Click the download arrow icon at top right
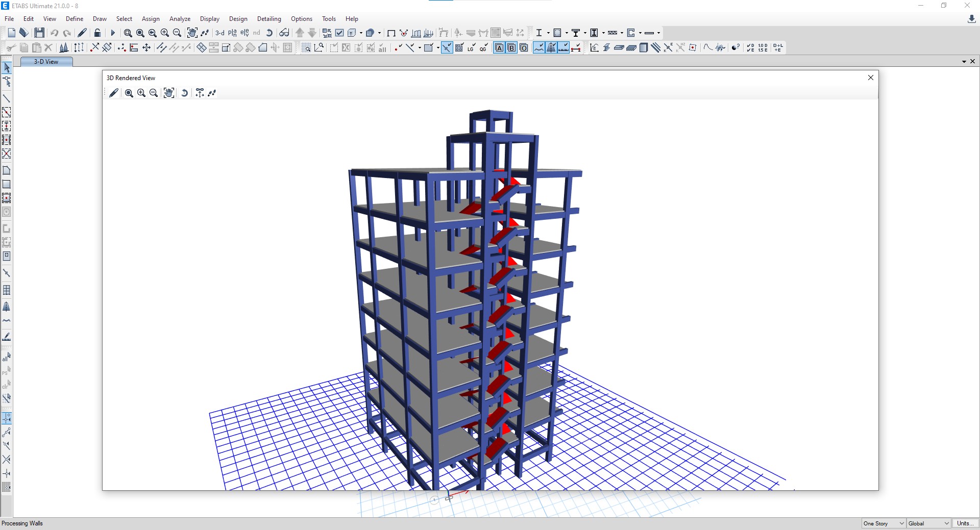The height and width of the screenshot is (530, 980). point(971,19)
